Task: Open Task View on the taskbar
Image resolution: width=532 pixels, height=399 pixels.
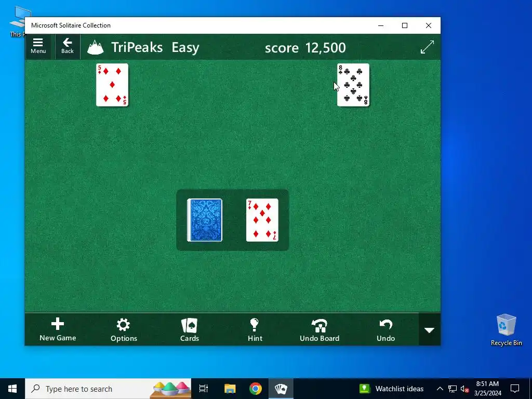Action: pos(204,389)
